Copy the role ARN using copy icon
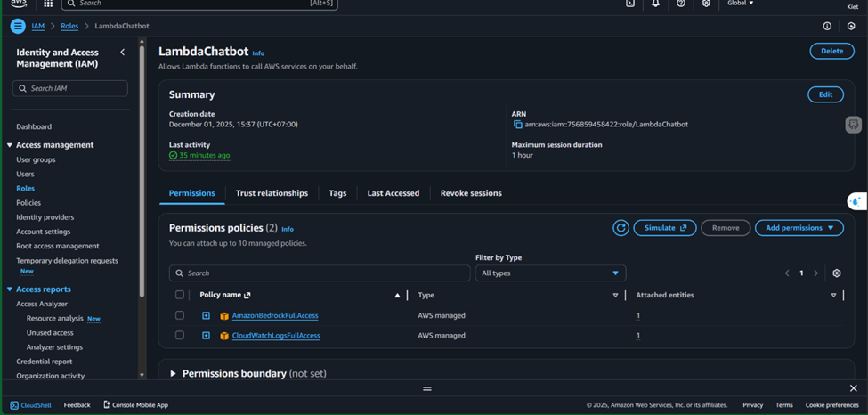The image size is (868, 415). (x=517, y=125)
